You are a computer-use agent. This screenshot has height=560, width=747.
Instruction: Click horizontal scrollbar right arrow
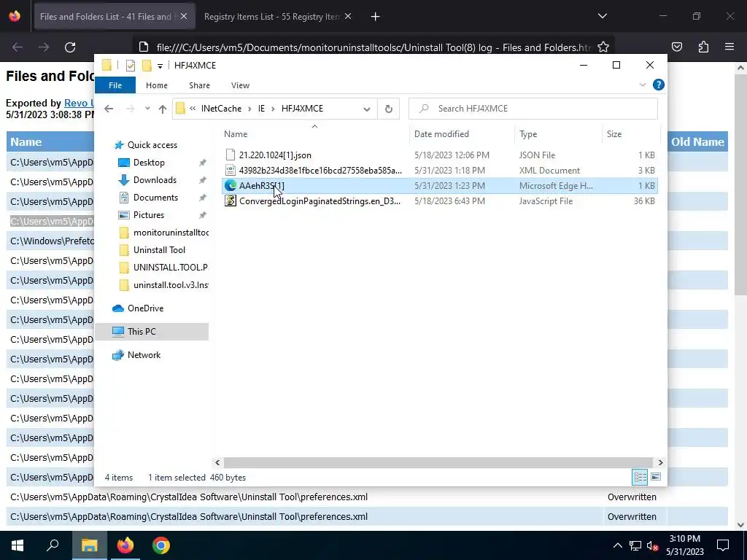point(660,463)
